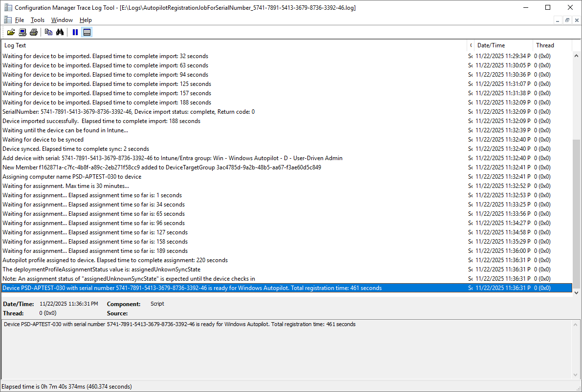Click the truncated Component column header
Viewport: 582px width, 392px height.
click(470, 45)
